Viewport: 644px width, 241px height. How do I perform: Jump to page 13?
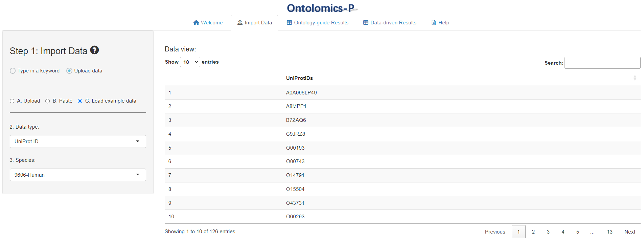point(609,232)
